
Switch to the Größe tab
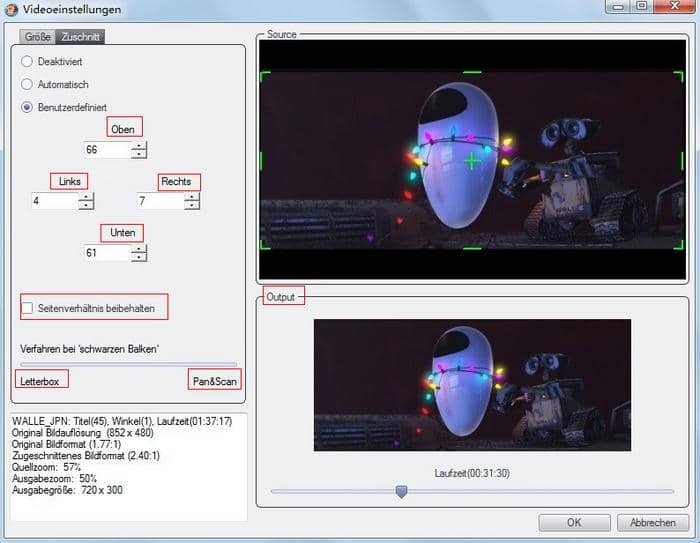coord(37,37)
